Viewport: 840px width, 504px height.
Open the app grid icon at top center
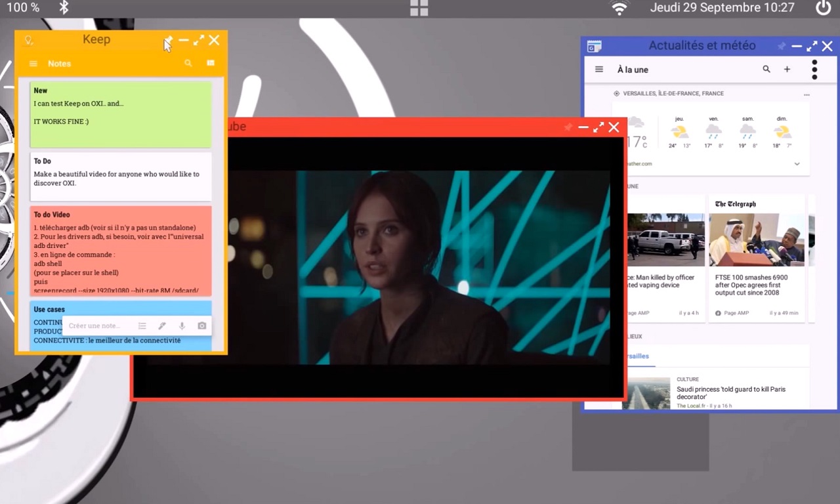[x=419, y=8]
